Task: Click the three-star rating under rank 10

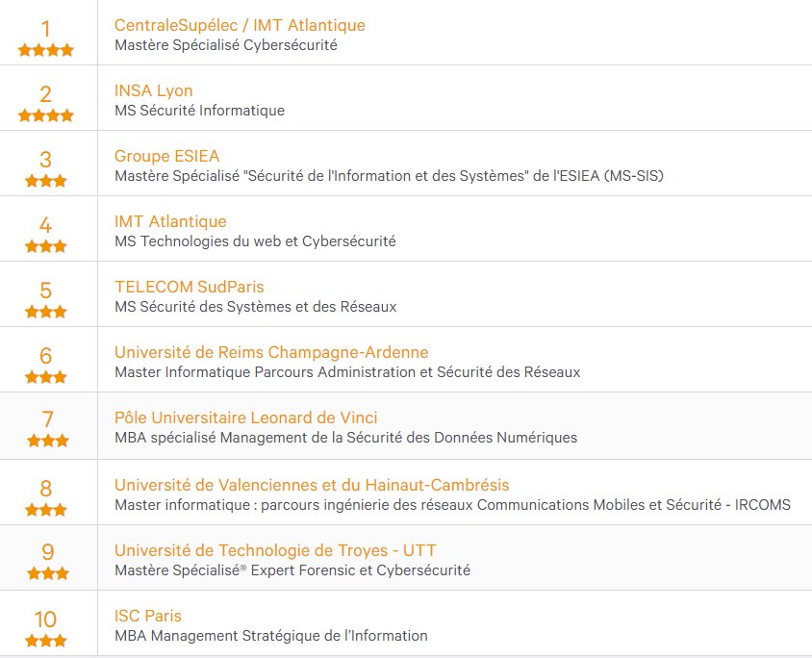Action: point(45,641)
